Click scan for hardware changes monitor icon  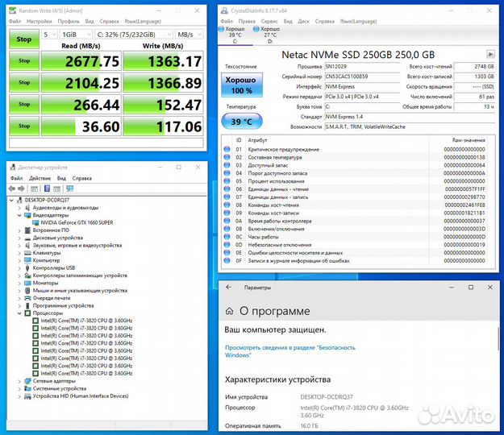[69, 188]
